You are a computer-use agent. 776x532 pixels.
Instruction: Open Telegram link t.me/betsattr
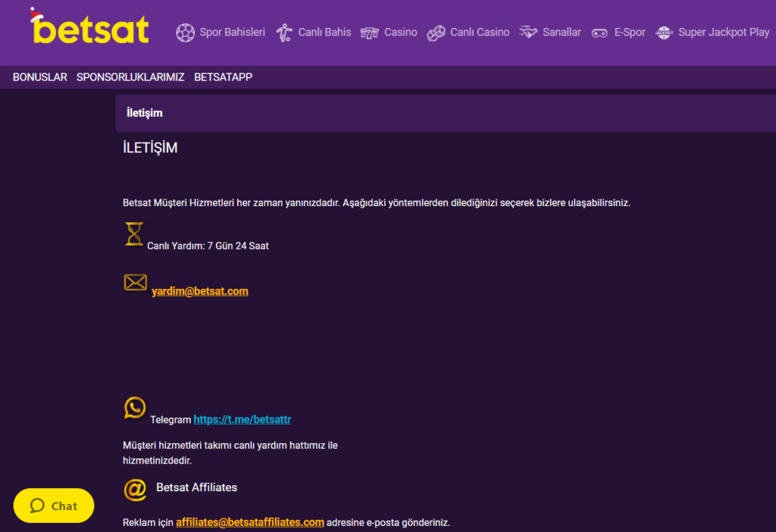(x=242, y=419)
